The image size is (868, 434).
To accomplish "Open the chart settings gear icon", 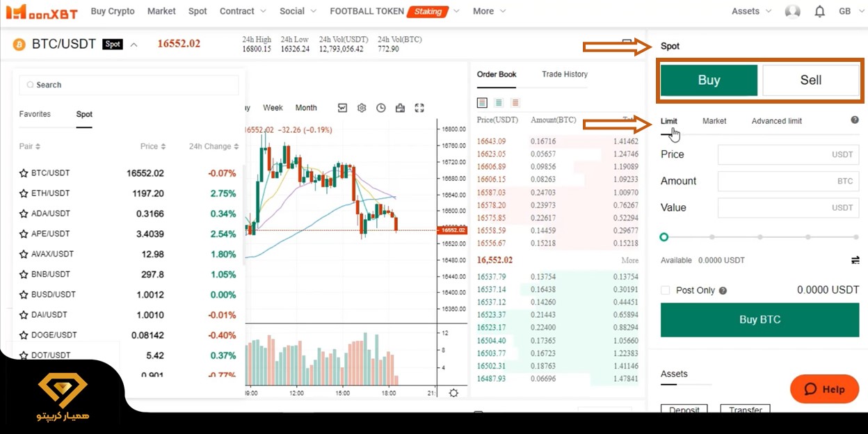I will tap(360, 108).
